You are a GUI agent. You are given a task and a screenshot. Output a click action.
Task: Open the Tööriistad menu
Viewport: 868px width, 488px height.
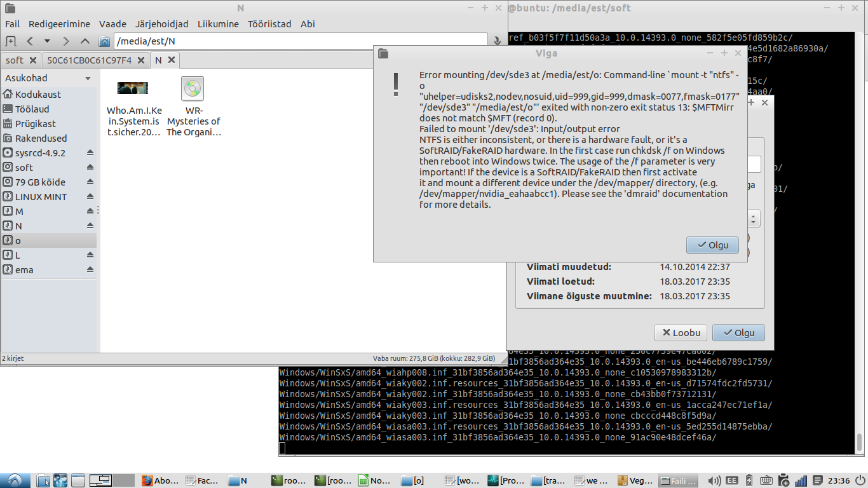pyautogui.click(x=269, y=24)
